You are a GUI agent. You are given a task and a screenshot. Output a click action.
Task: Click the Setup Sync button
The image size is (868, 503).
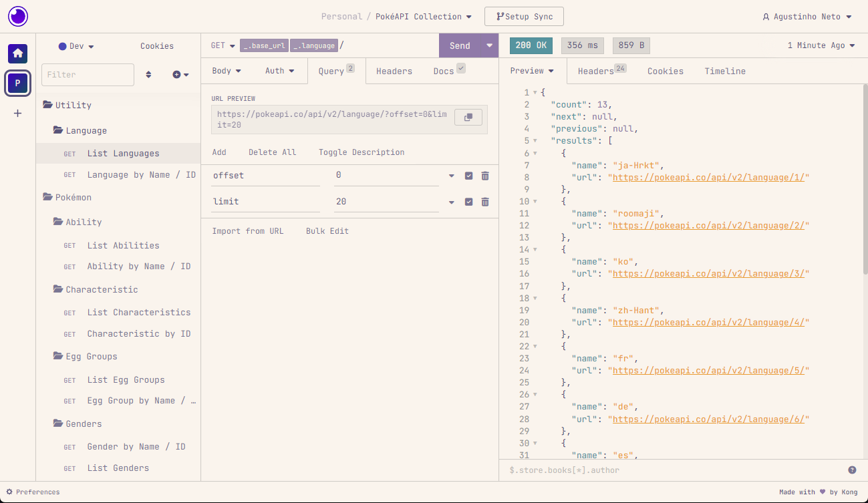point(524,17)
